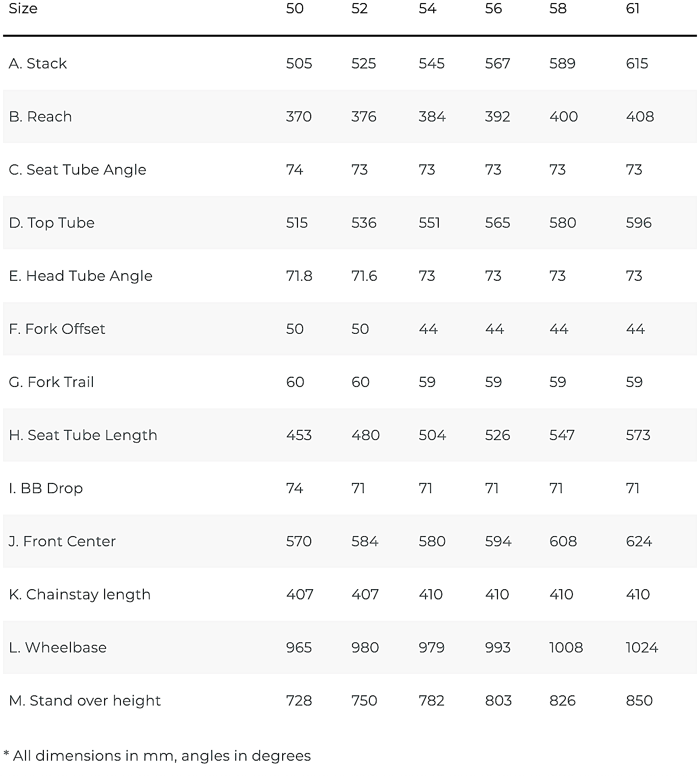Click the F. Fork Offset row label

(57, 329)
